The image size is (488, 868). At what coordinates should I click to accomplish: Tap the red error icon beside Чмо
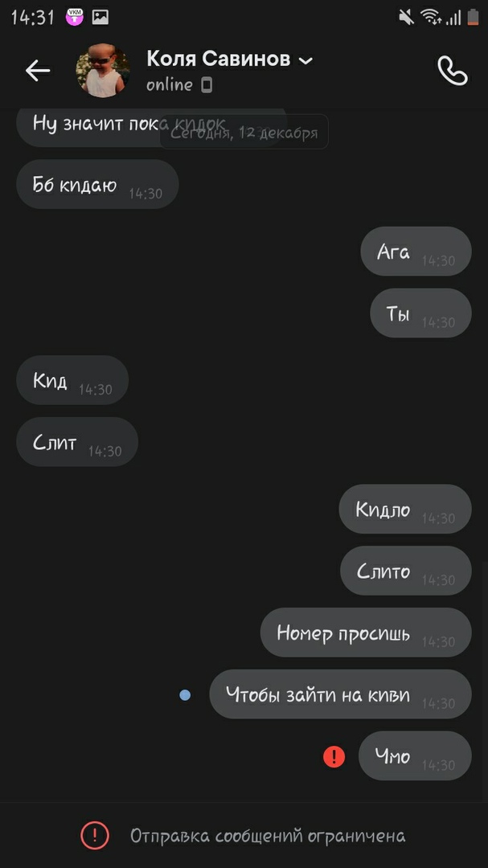pyautogui.click(x=334, y=756)
